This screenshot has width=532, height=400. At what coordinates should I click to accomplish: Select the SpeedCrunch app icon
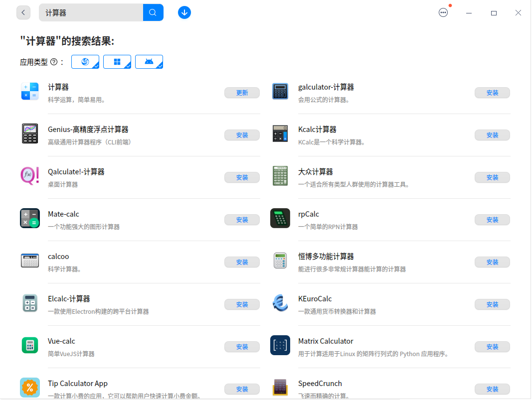280,388
